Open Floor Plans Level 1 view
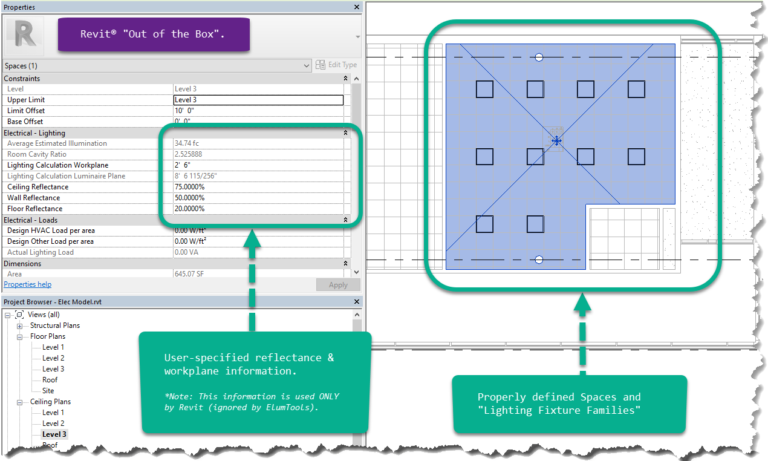Viewport: 768px width, 461px height. [53, 347]
